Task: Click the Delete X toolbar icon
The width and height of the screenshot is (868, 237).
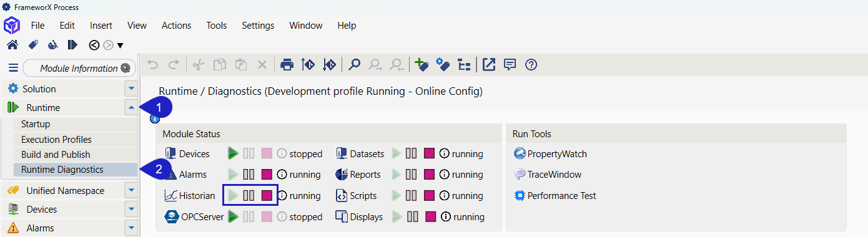Action: (262, 64)
